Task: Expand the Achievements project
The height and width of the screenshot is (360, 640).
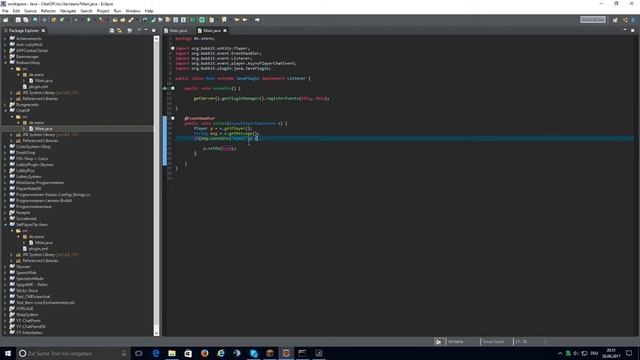Action: tap(6, 39)
